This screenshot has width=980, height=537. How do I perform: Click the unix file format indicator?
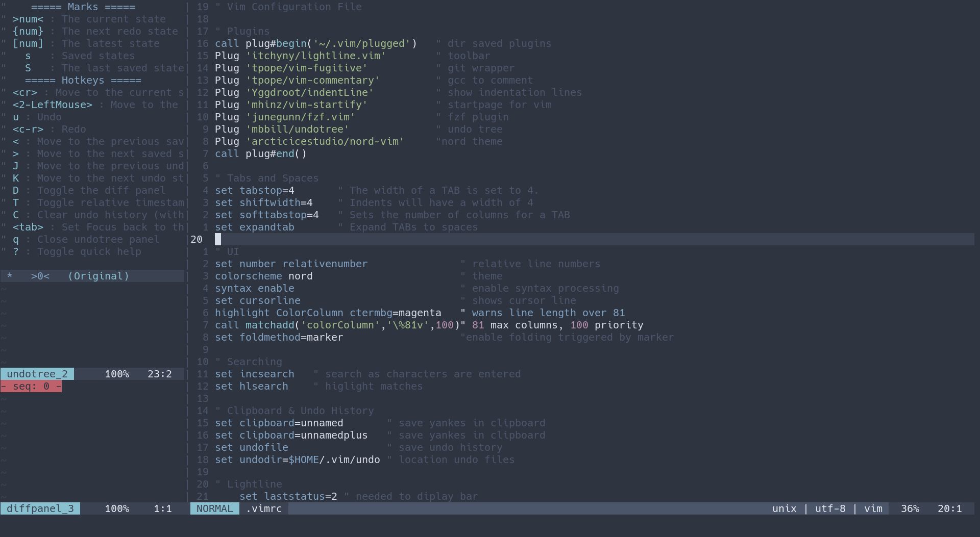pos(784,508)
